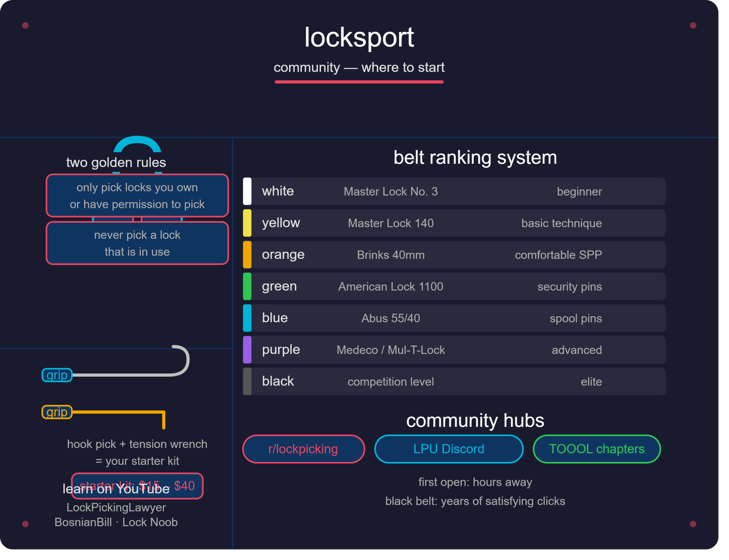Click 'black belt: years of satisfying clicks'
The width and height of the screenshot is (729, 560).
[475, 501]
